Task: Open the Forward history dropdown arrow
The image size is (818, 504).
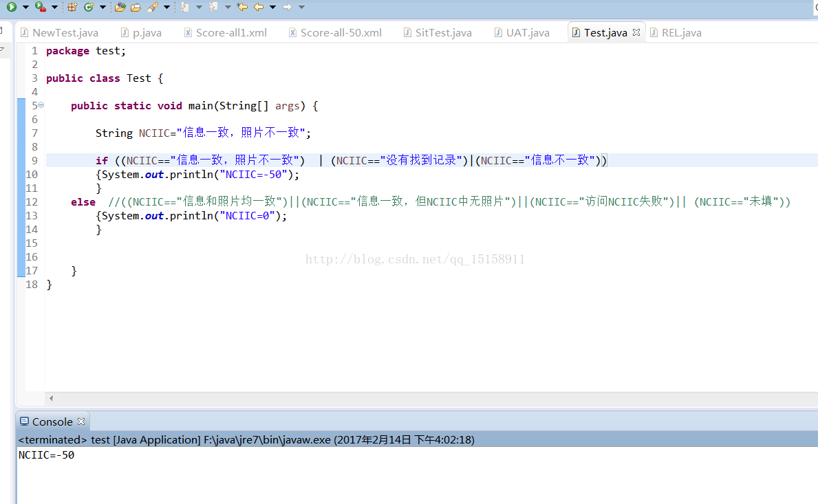Action: 301,8
